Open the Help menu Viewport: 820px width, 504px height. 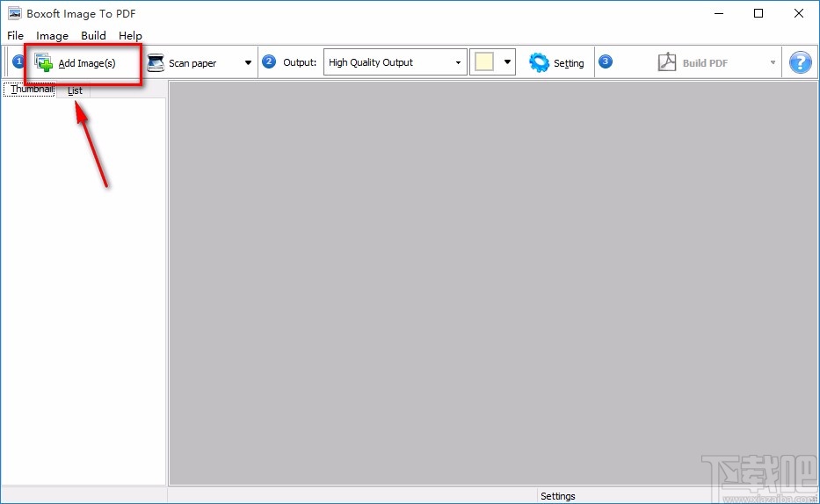pyautogui.click(x=130, y=35)
